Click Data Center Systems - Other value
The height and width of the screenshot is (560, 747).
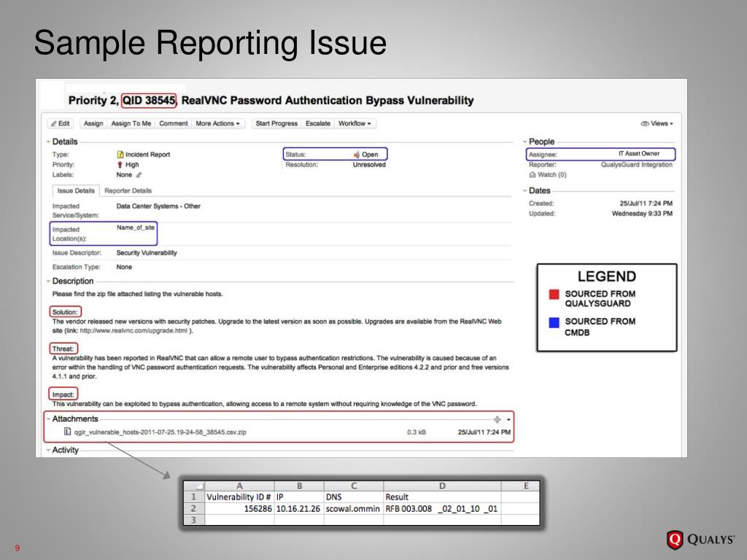pos(158,206)
